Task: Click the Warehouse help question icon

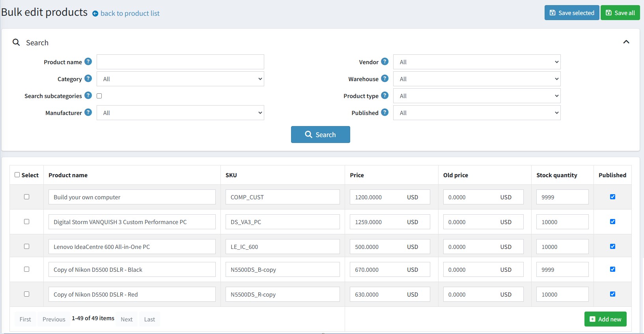Action: click(x=385, y=78)
